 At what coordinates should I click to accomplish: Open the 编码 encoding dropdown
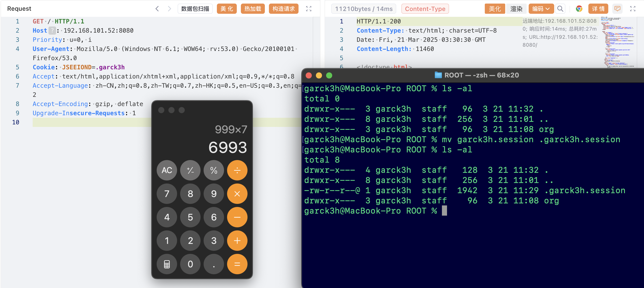[x=541, y=9]
